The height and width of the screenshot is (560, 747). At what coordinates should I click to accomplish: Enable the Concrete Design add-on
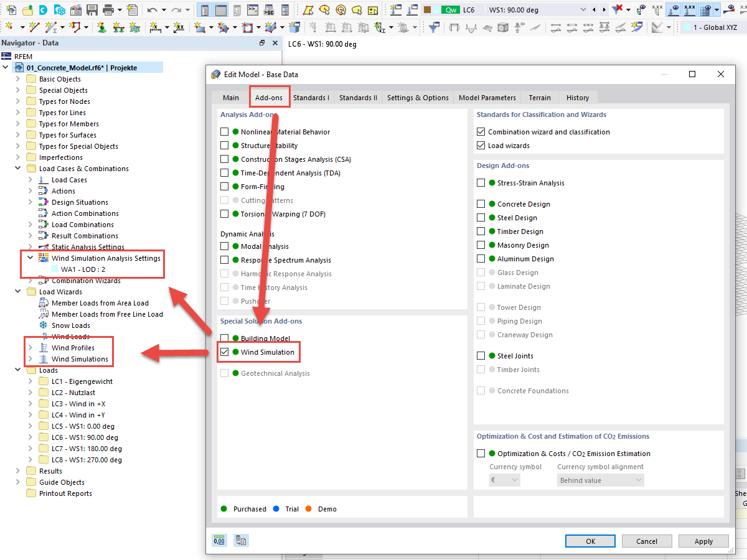[x=481, y=203]
